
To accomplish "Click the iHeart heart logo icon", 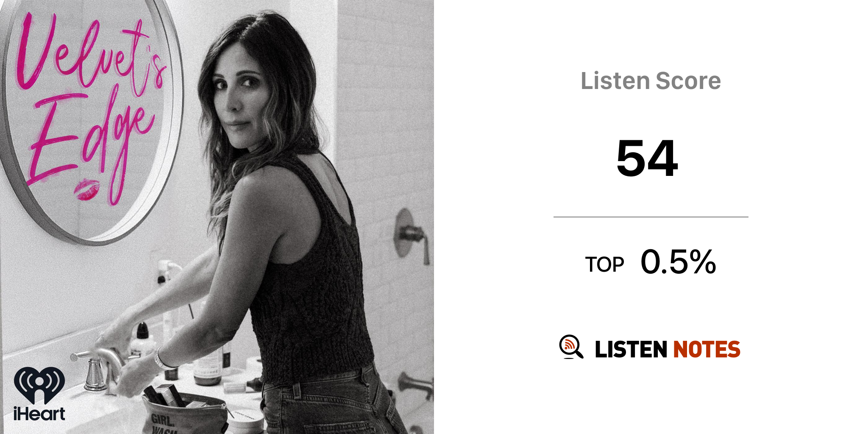I will [x=39, y=385].
